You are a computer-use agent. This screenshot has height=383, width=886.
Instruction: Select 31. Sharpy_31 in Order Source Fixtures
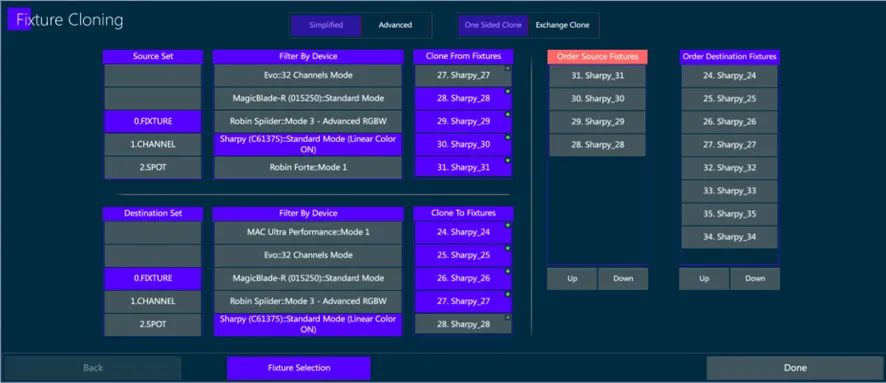597,76
